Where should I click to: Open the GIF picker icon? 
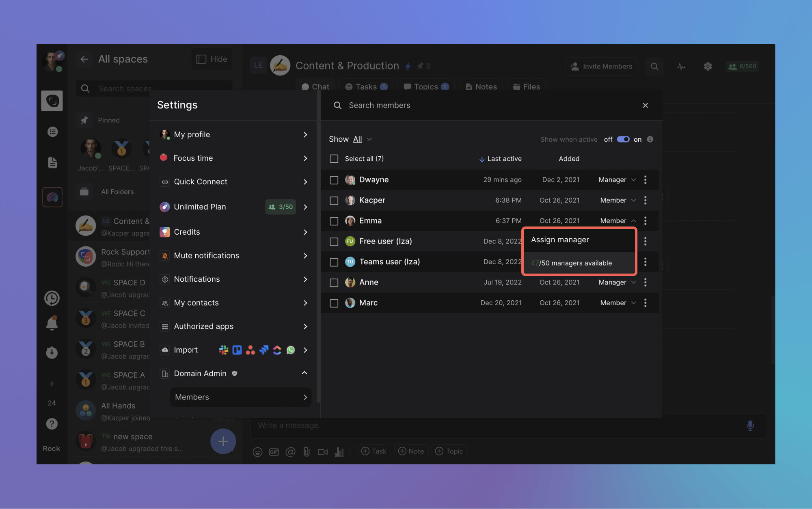click(x=274, y=452)
